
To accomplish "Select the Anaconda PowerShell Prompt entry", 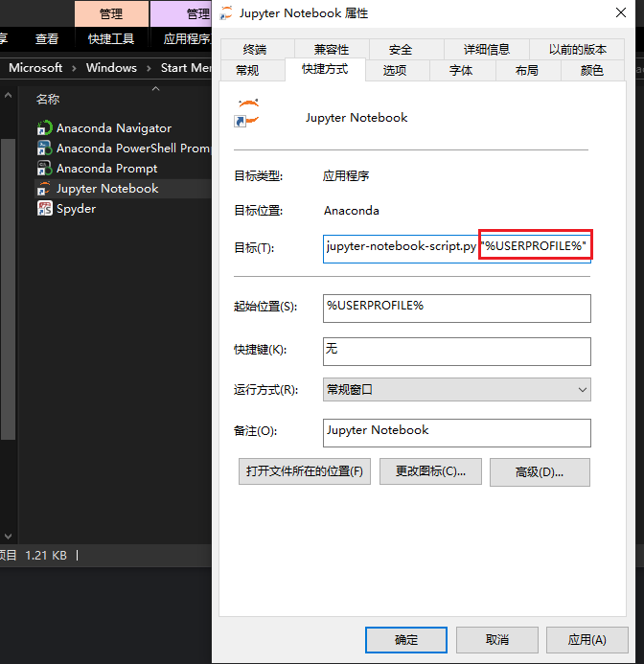I will [133, 149].
